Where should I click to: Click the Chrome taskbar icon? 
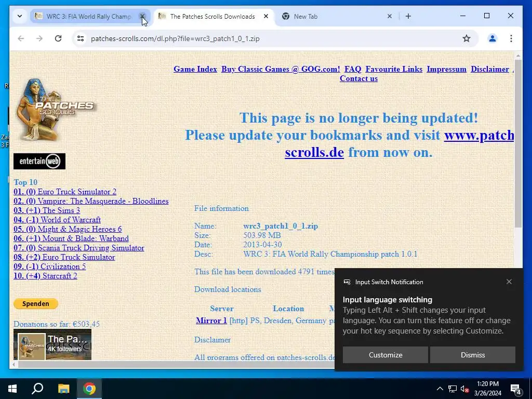pyautogui.click(x=89, y=389)
